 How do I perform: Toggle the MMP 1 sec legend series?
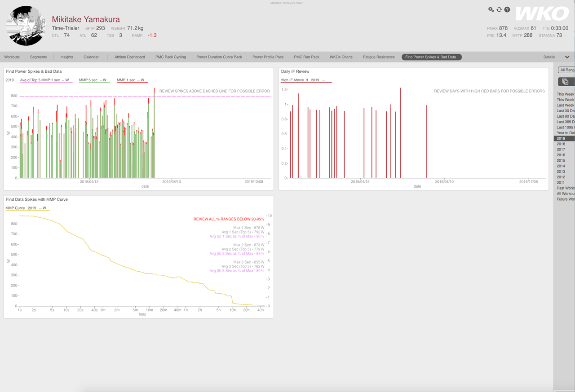132,80
